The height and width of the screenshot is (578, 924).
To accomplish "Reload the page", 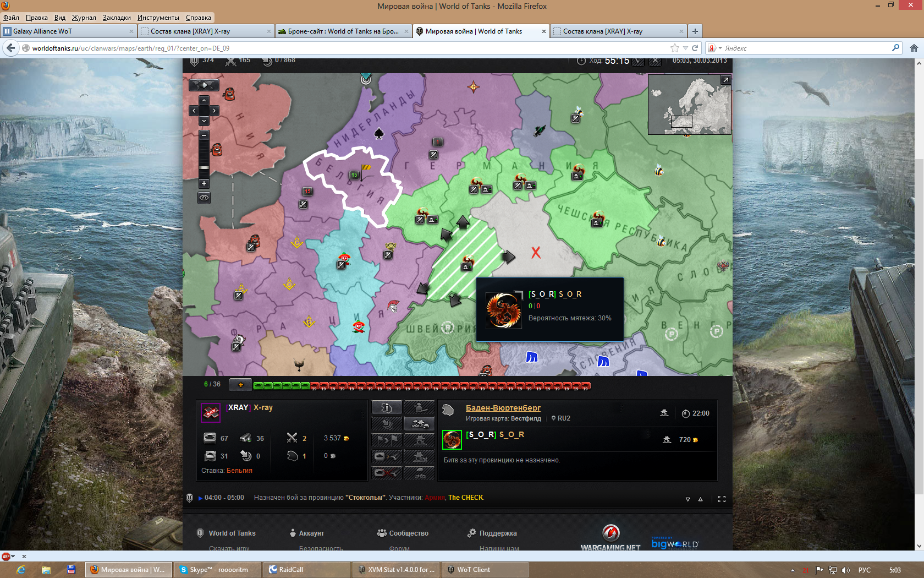I will pos(695,48).
